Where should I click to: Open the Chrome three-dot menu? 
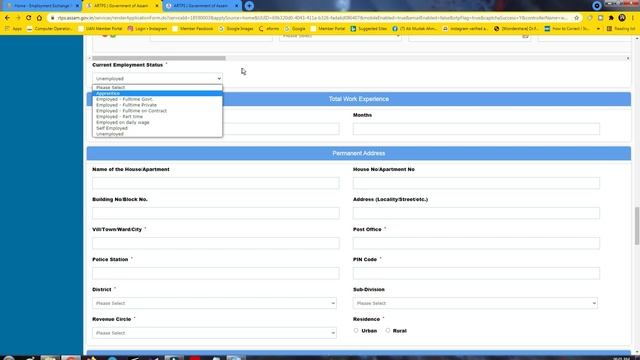click(x=633, y=18)
